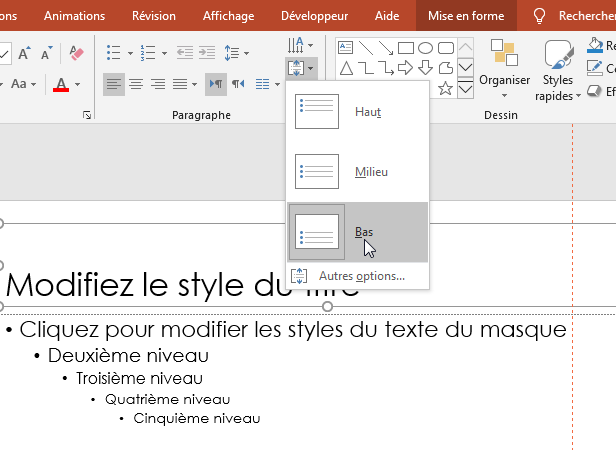Viewport: 616px width, 450px height.
Task: Toggle left text alignment off
Action: (x=114, y=84)
